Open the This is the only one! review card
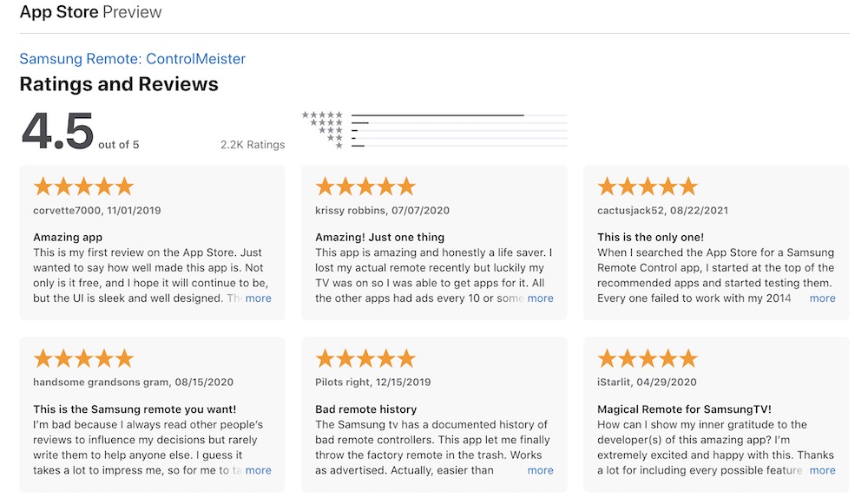 coord(716,243)
